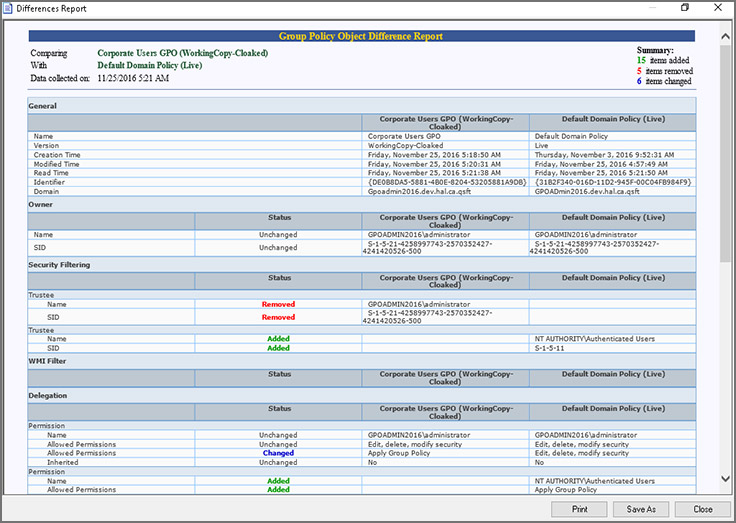Click 'NT AUTHORITY\Authenticated Users' in Security Filtering

pos(595,338)
